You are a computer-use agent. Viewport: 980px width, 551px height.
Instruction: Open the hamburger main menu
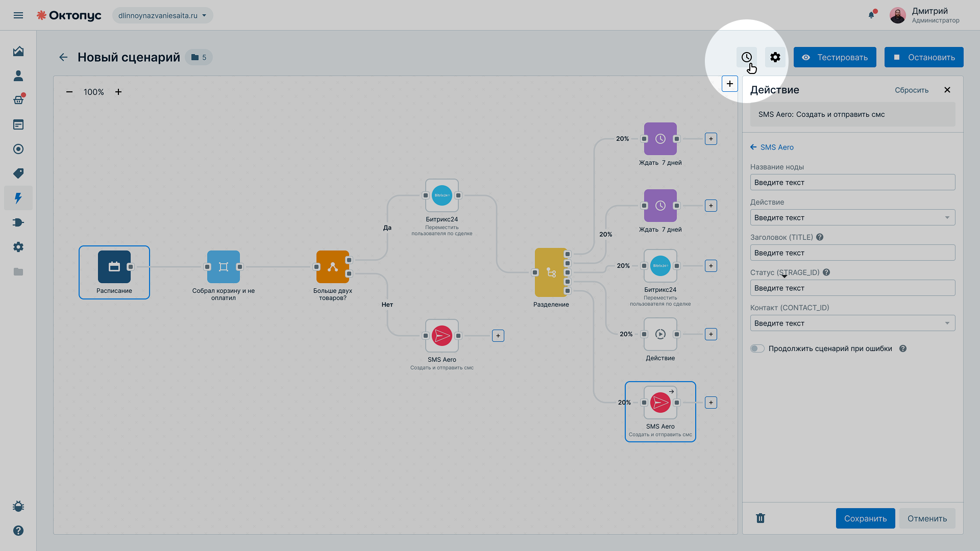pyautogui.click(x=18, y=15)
